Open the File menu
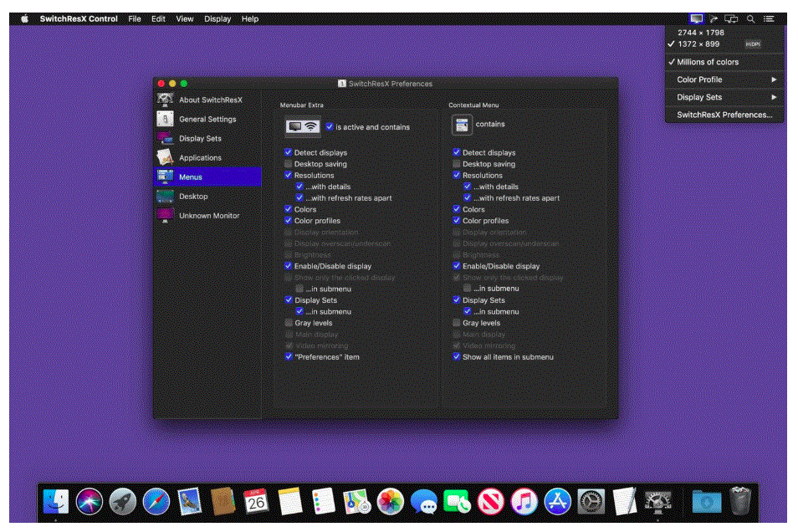The height and width of the screenshot is (532, 798). pyautogui.click(x=135, y=19)
